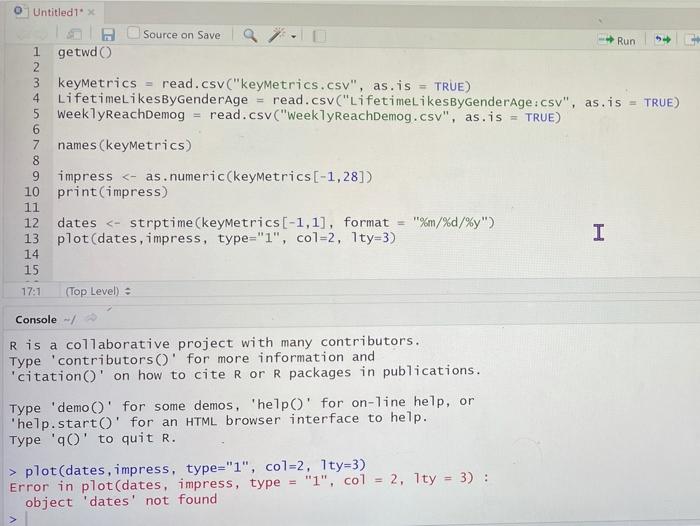
Task: Run the current line with Run button
Action: coord(617,41)
